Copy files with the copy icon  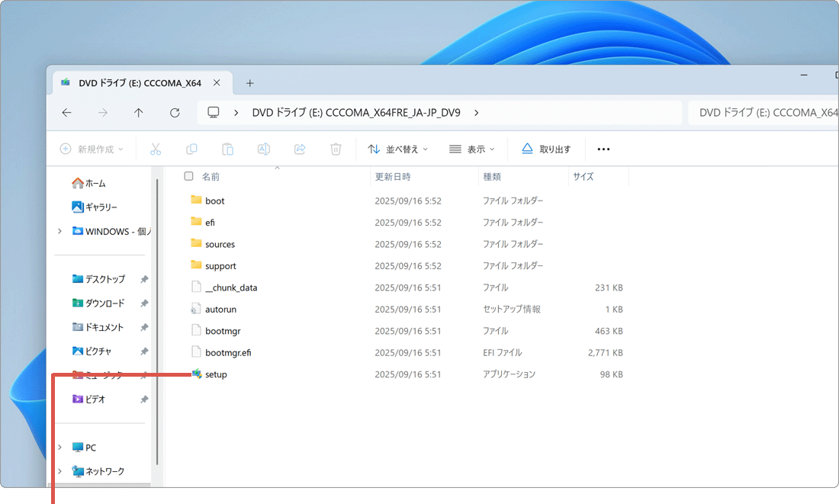click(191, 149)
